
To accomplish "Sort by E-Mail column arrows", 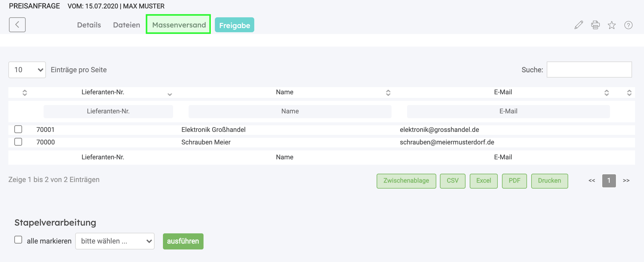I will (606, 93).
